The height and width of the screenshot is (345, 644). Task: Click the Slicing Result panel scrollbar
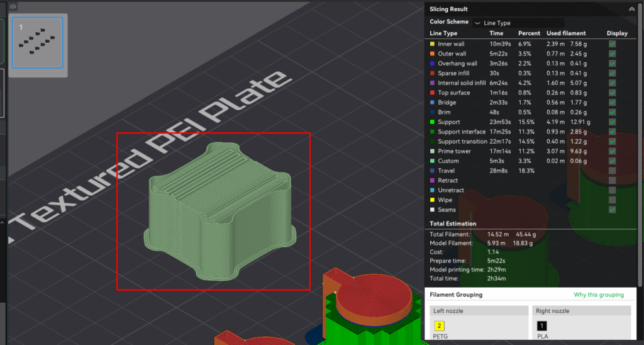tap(640, 126)
